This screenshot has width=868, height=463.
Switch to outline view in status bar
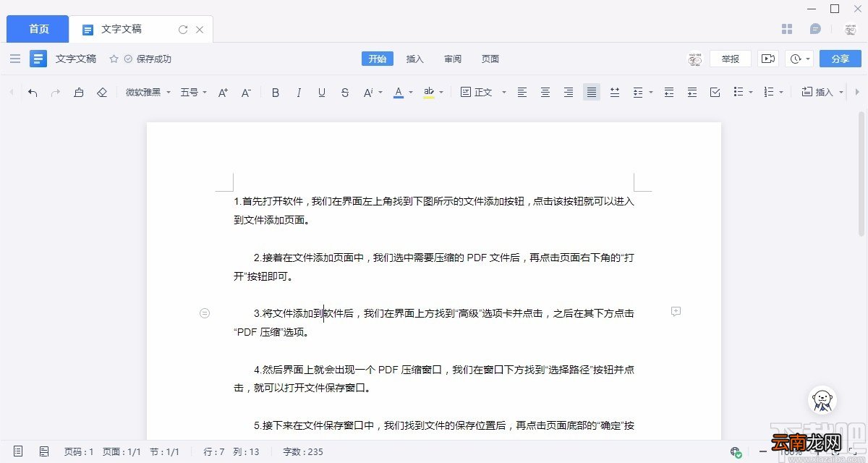click(x=44, y=451)
